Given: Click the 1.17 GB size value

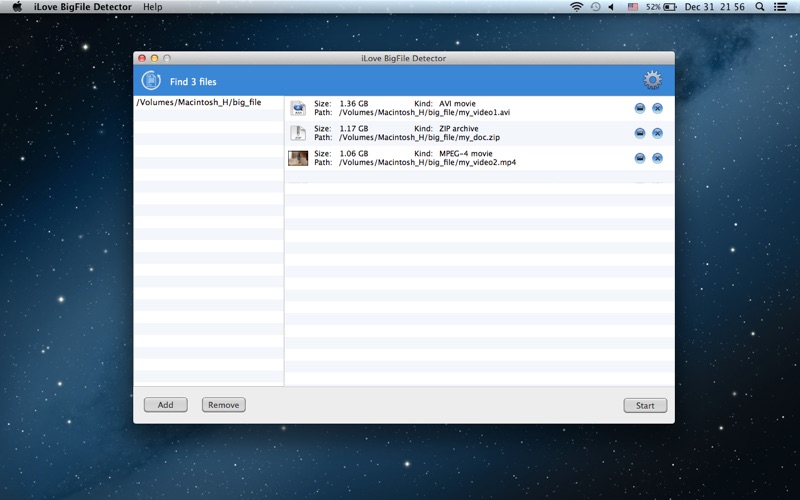Looking at the screenshot, I should [354, 129].
